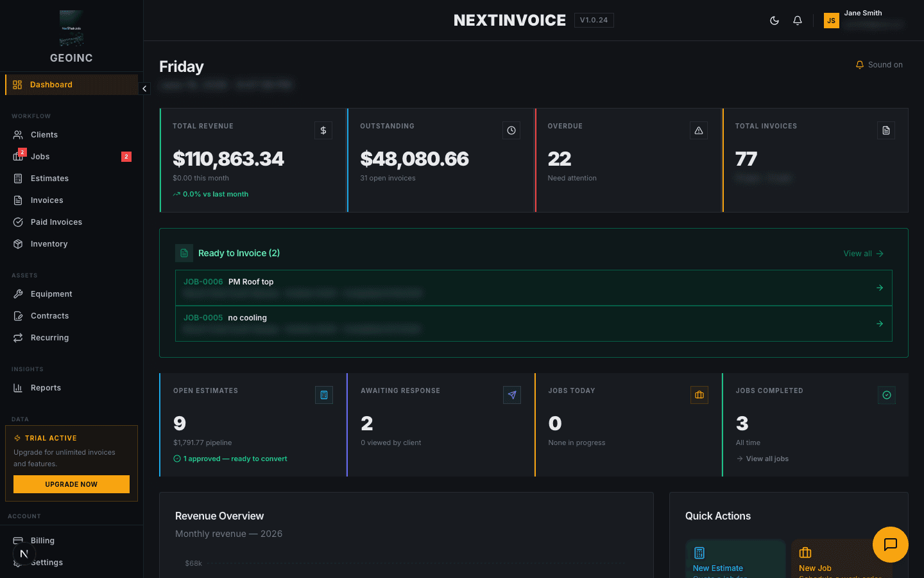Screen dimensions: 924x578
Task: Click the Revenue Overview heading
Action: click(x=219, y=516)
